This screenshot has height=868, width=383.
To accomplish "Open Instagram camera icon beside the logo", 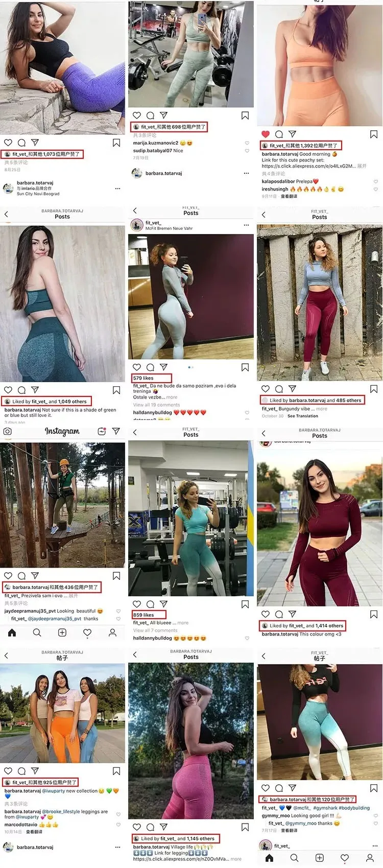I will tap(8, 431).
